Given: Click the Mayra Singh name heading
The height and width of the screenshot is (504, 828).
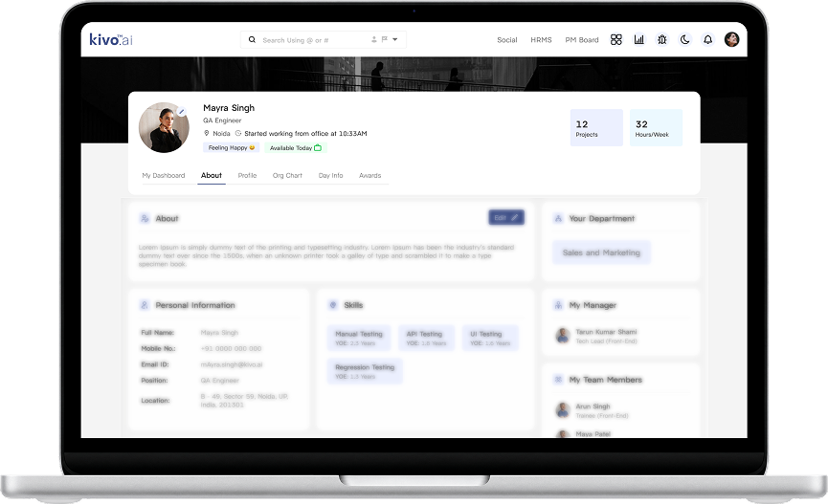Looking at the screenshot, I should pos(229,108).
